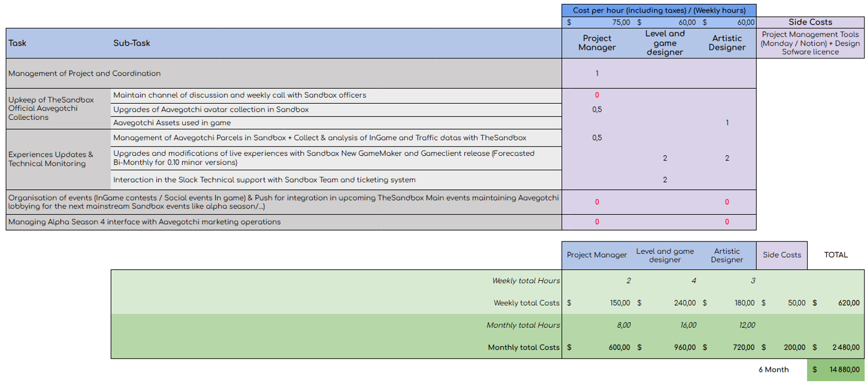Click Artistic Designer '2' in Upgrades and modifications row

tap(727, 158)
